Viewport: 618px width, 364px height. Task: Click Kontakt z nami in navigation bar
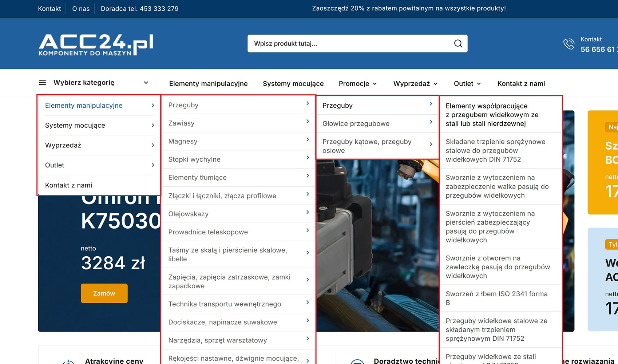[x=521, y=84]
